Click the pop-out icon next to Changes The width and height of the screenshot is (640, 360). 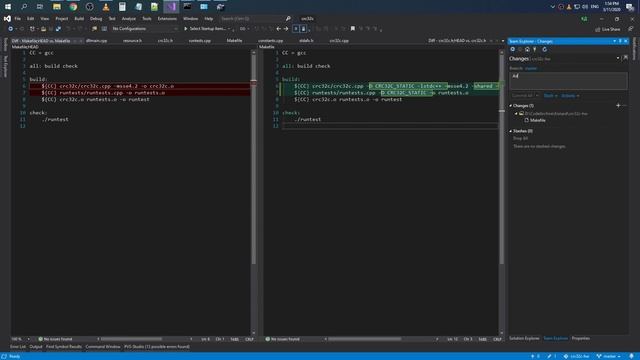(x=625, y=58)
